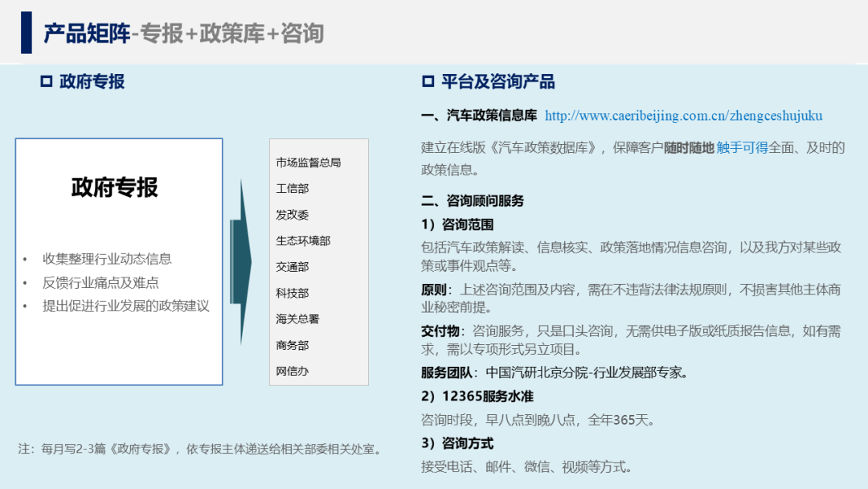Select bullet 收集整理行业动态信息
This screenshot has height=489, width=868.
pos(107,259)
